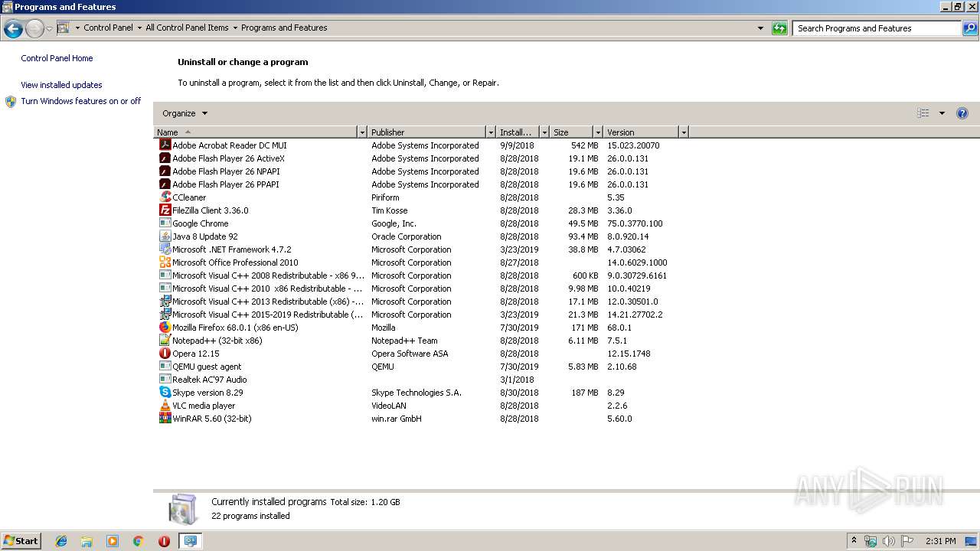Click the refresh button beside address bar

[779, 28]
